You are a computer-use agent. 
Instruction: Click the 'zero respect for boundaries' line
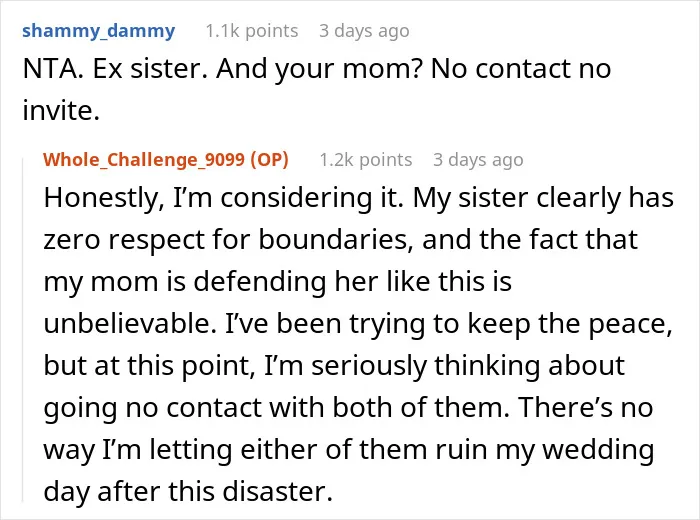tap(341, 240)
